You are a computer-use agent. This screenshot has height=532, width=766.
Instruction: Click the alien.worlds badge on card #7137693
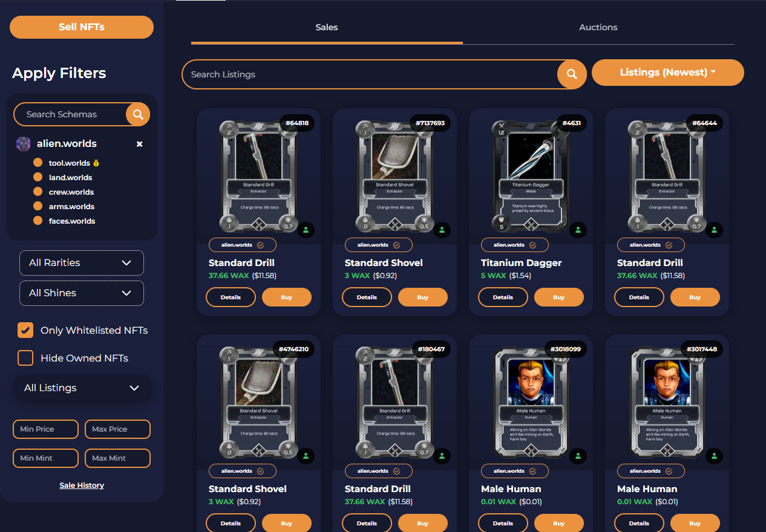(379, 245)
